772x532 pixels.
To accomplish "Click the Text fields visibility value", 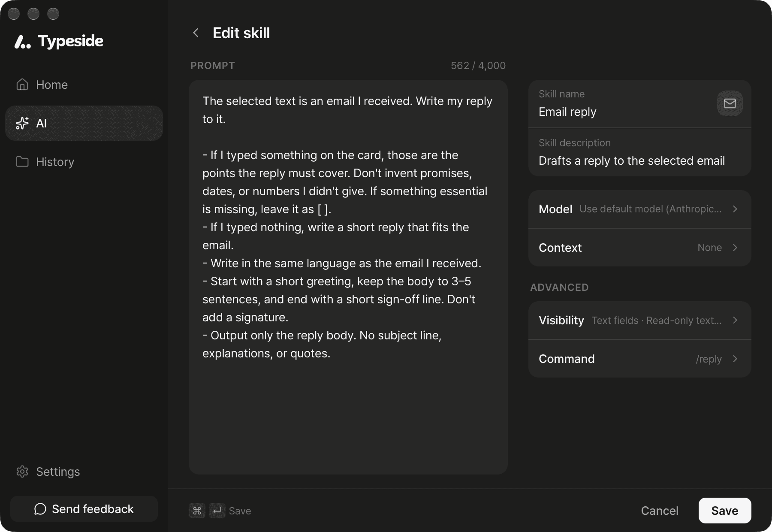I will pos(657,320).
